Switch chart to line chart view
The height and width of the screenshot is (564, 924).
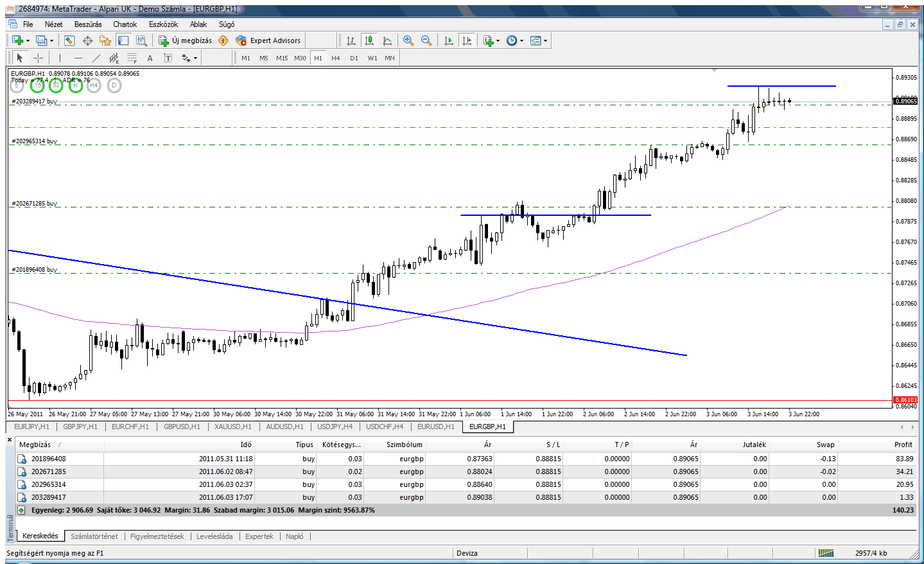coord(387,40)
